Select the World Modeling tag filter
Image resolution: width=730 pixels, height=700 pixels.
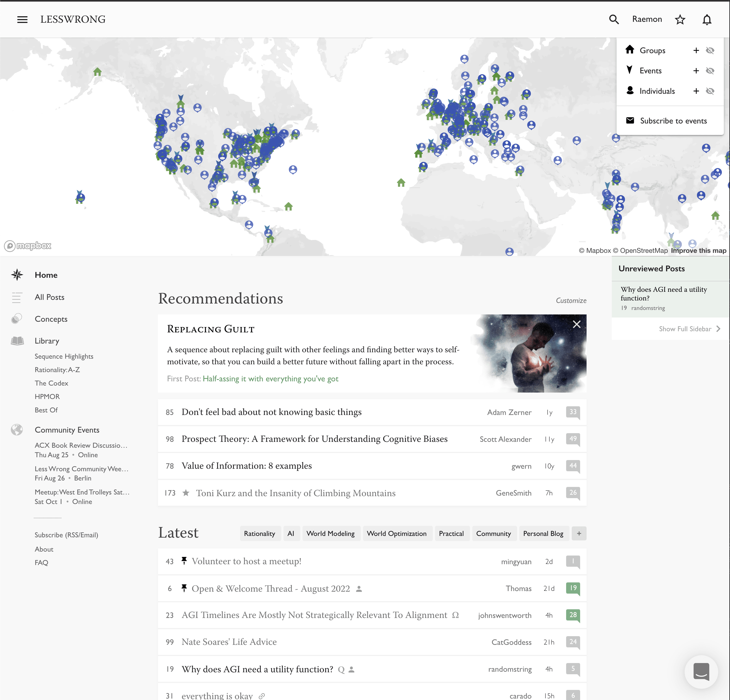click(330, 534)
